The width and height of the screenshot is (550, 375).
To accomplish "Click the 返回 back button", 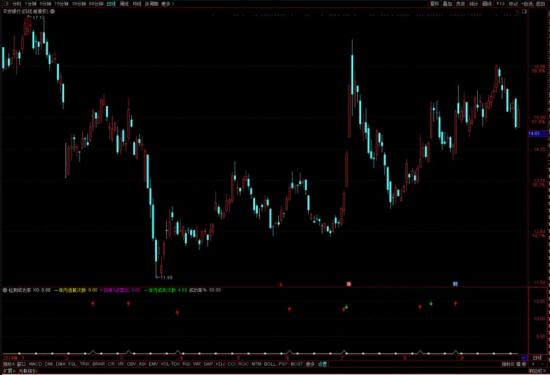I will [x=541, y=4].
